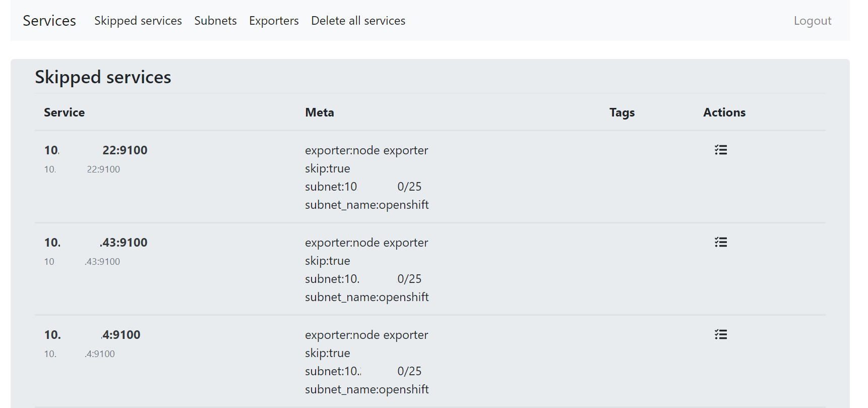Click the subnet value in the .4:9100 row
Viewport: 868px width, 408px height.
363,371
